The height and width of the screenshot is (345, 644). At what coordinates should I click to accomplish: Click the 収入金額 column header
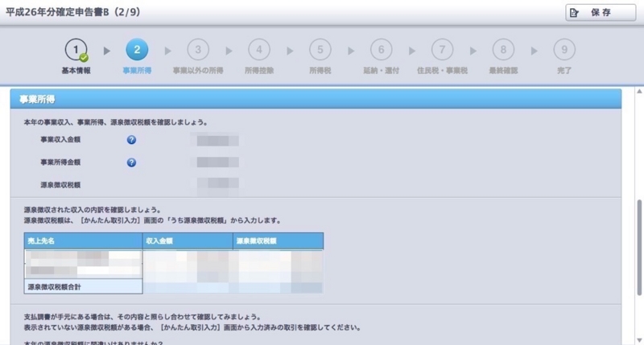click(x=188, y=241)
